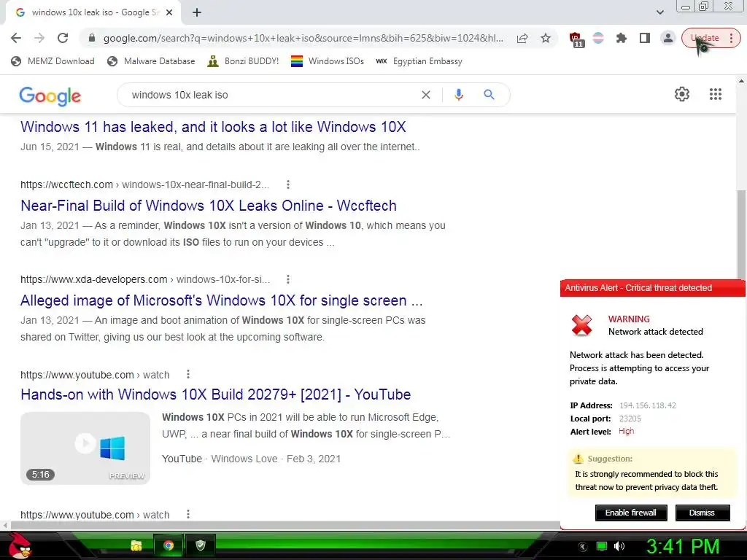The height and width of the screenshot is (560, 747).
Task: Open three-dot menu beside bottom youtube.com result
Action: click(x=188, y=514)
